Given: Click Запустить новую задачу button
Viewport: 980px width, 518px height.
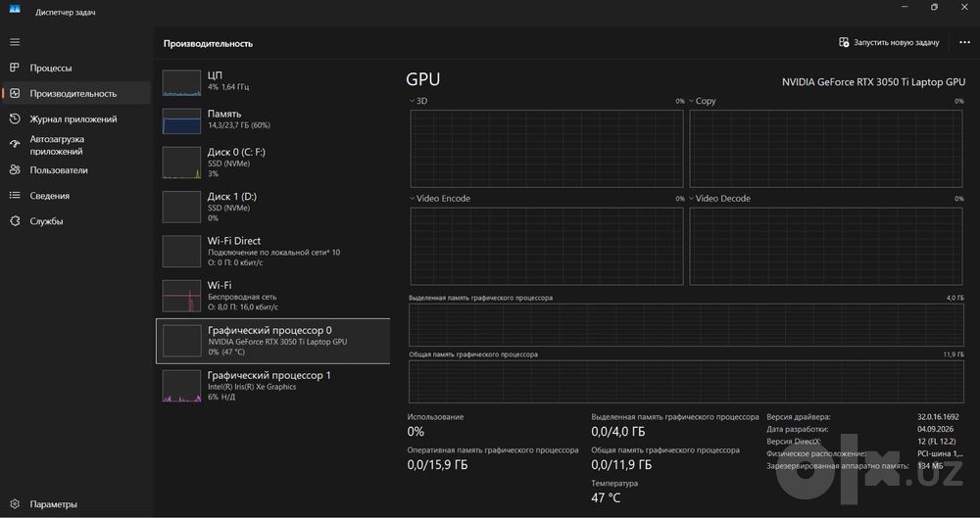Looking at the screenshot, I should coord(889,42).
